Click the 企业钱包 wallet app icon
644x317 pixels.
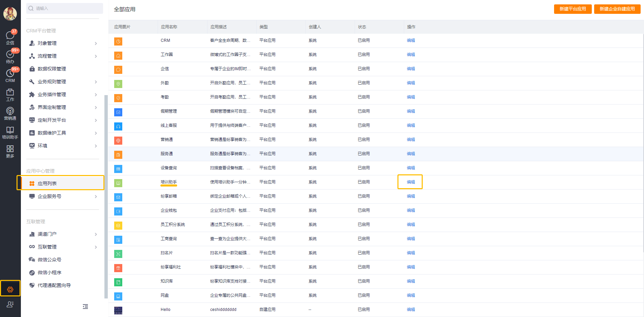coord(118,211)
